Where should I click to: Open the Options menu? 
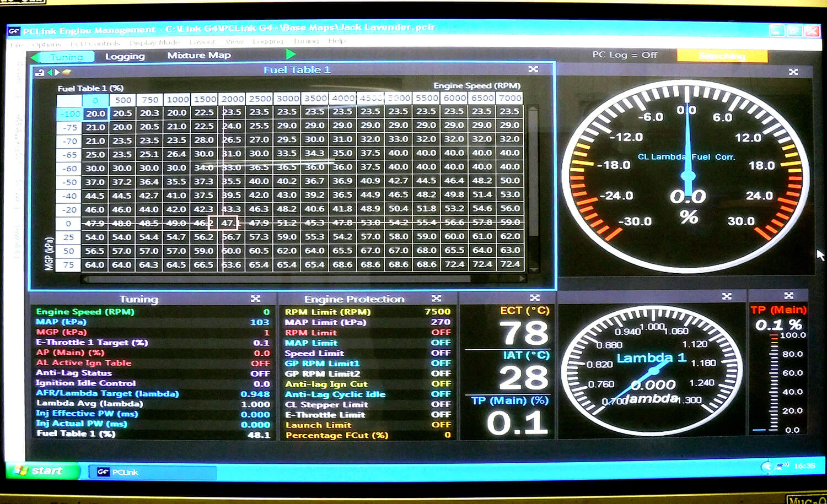coord(46,44)
